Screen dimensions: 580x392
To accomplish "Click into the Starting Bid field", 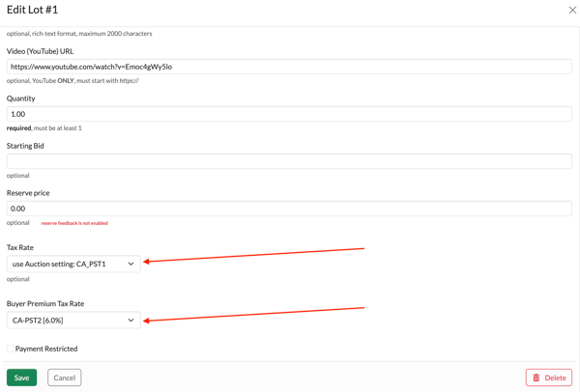I will 289,161.
